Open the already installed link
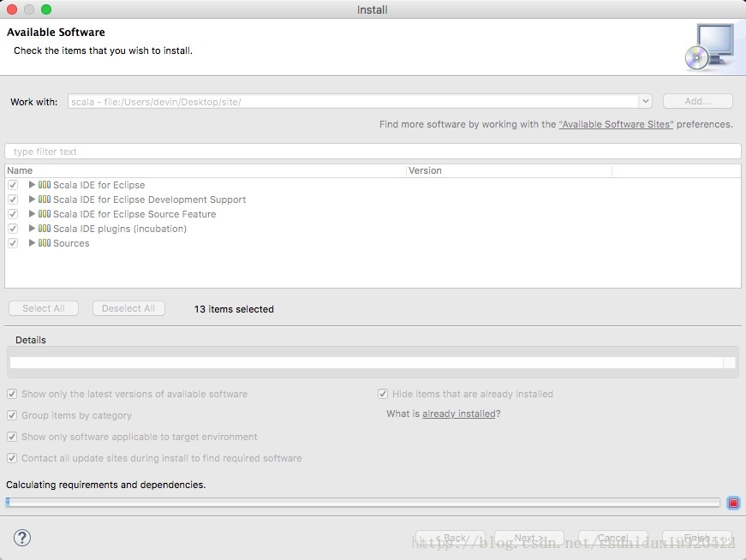Image resolution: width=746 pixels, height=560 pixels. click(x=458, y=414)
